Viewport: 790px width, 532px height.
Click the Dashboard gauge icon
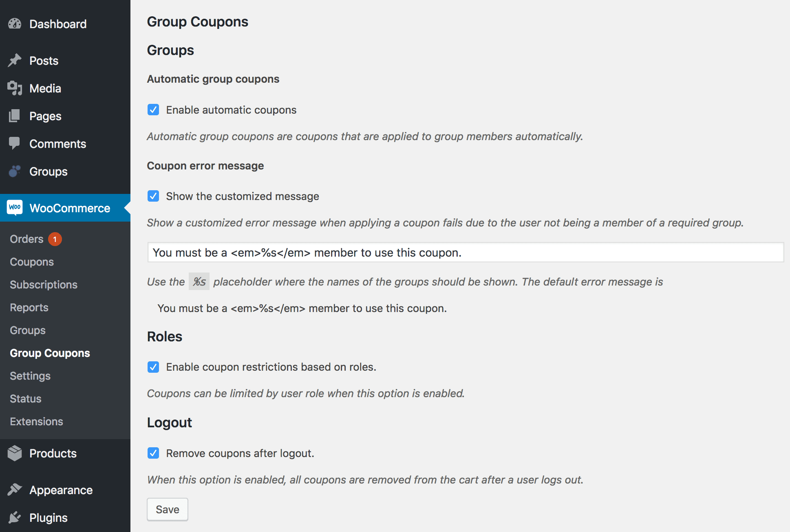[x=15, y=24]
